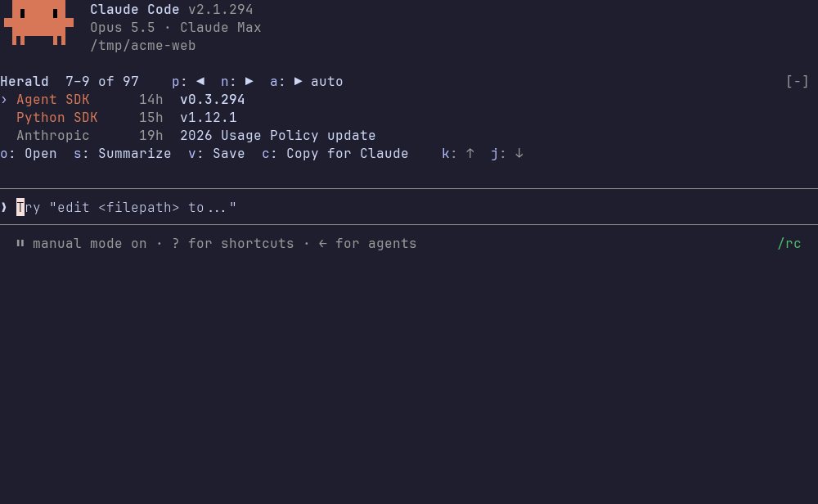Go to next page with right triangle
This screenshot has height=504, width=818.
249,81
